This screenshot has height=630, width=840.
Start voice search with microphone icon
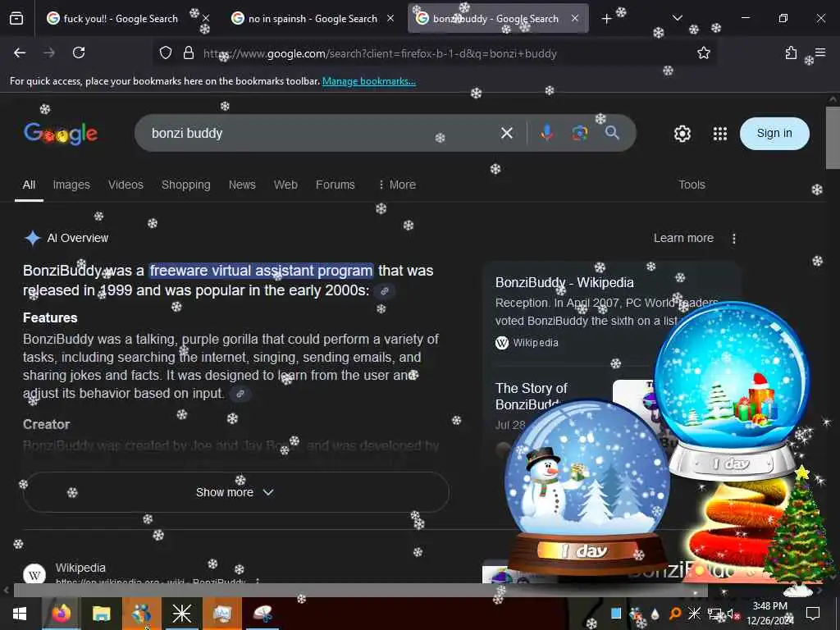[547, 132]
